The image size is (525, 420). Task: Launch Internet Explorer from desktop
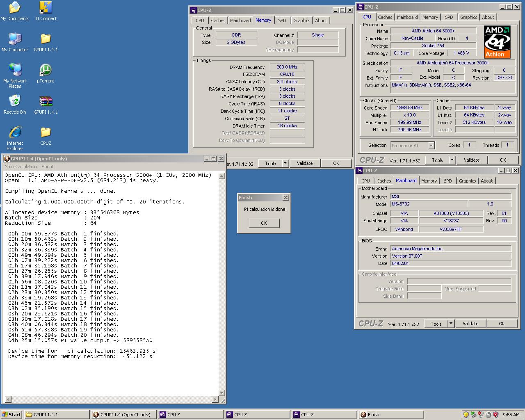[15, 138]
